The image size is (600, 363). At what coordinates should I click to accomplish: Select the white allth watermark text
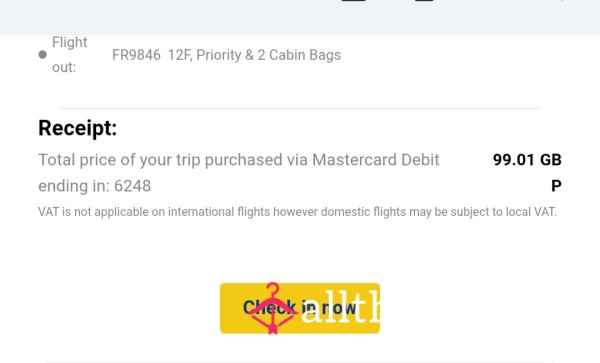340,308
